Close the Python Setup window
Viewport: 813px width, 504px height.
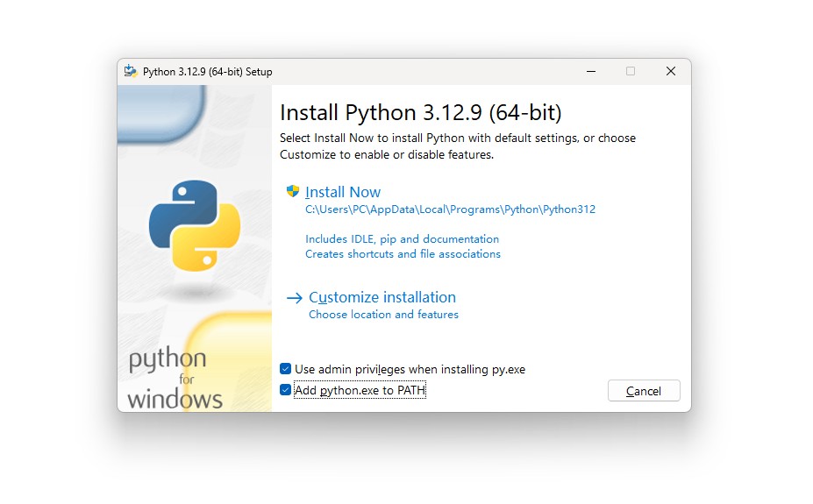671,72
